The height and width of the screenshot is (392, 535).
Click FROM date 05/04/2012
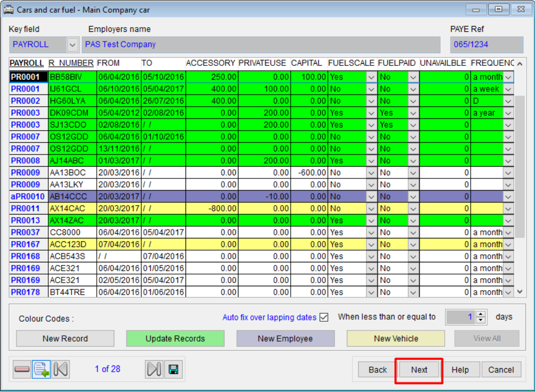pyautogui.click(x=118, y=113)
